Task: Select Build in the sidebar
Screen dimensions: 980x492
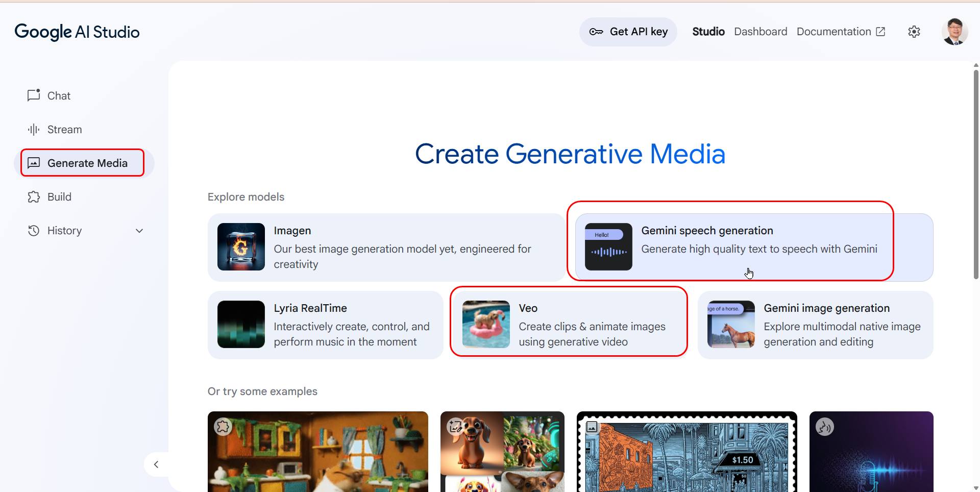Action: click(x=84, y=196)
